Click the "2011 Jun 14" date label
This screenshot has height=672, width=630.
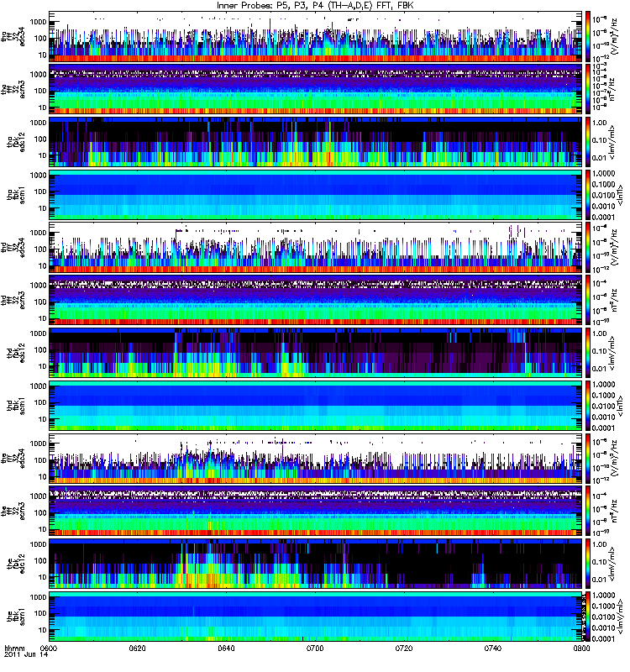[26, 654]
